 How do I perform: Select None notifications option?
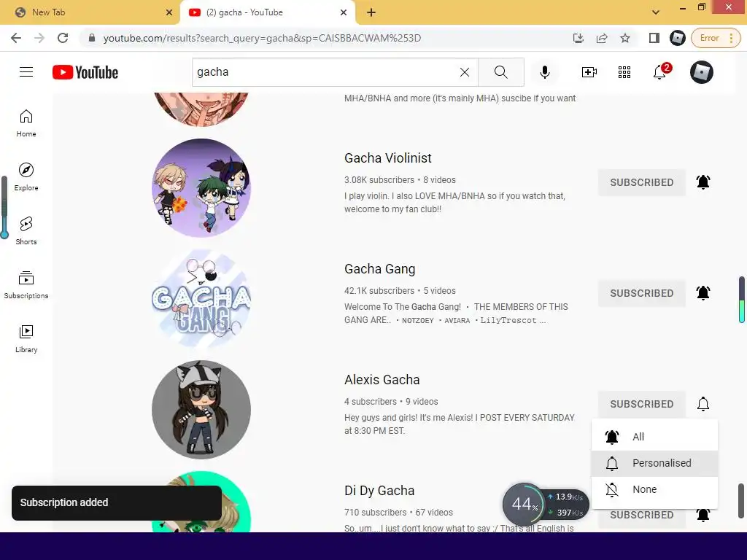tap(654, 489)
